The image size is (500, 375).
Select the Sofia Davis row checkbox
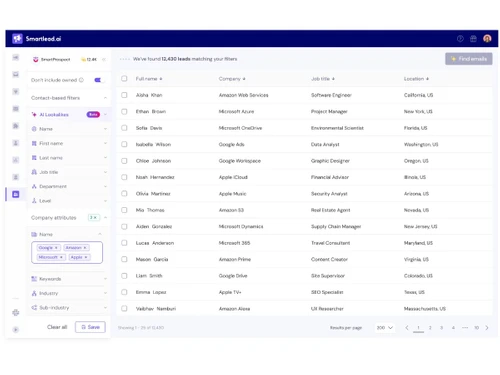124,128
